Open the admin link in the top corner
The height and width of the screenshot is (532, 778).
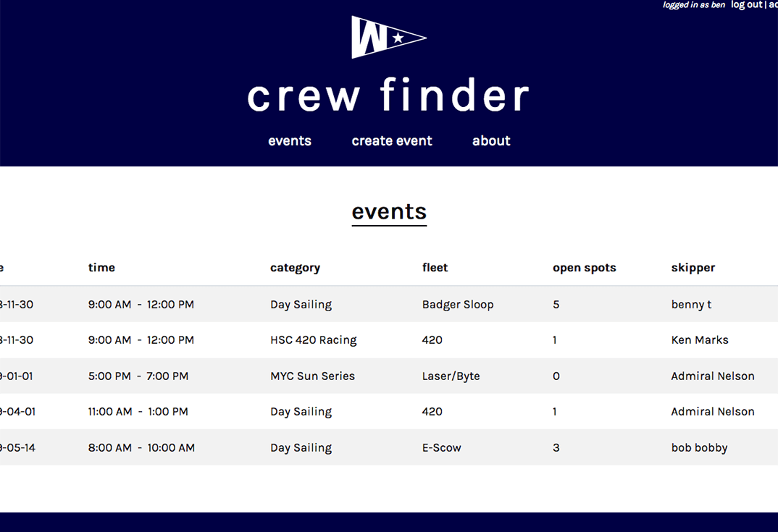tap(774, 4)
